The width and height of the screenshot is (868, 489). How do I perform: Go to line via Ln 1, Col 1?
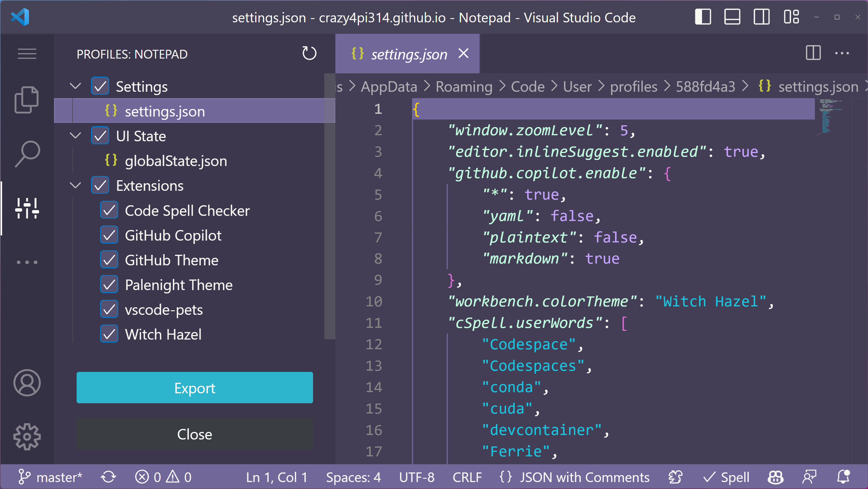coord(277,477)
